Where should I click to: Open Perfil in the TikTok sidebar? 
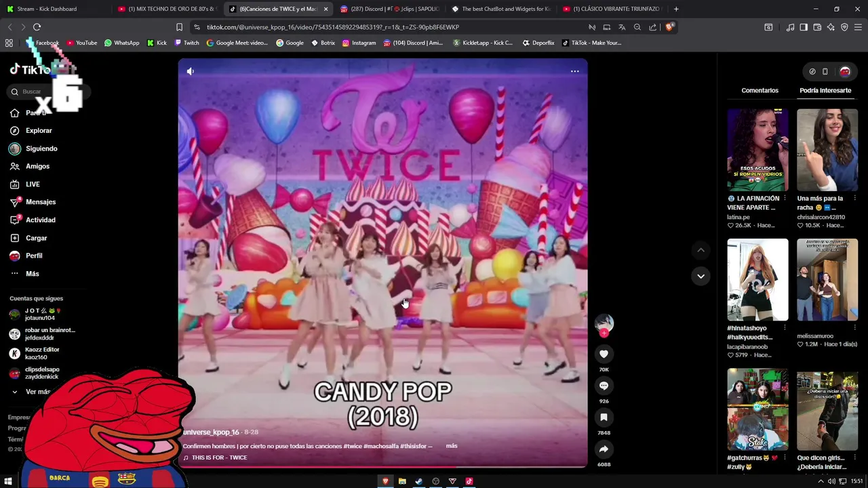[x=34, y=256]
